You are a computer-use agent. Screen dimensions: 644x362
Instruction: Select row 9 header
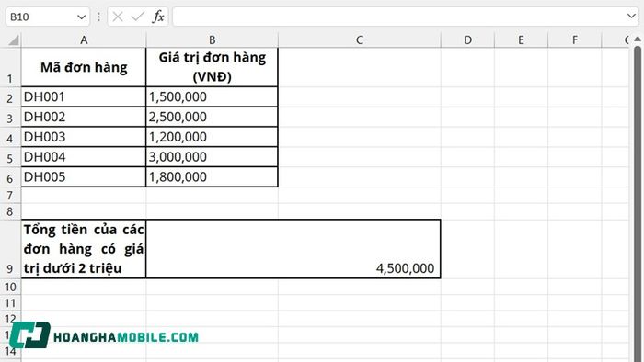[10, 249]
